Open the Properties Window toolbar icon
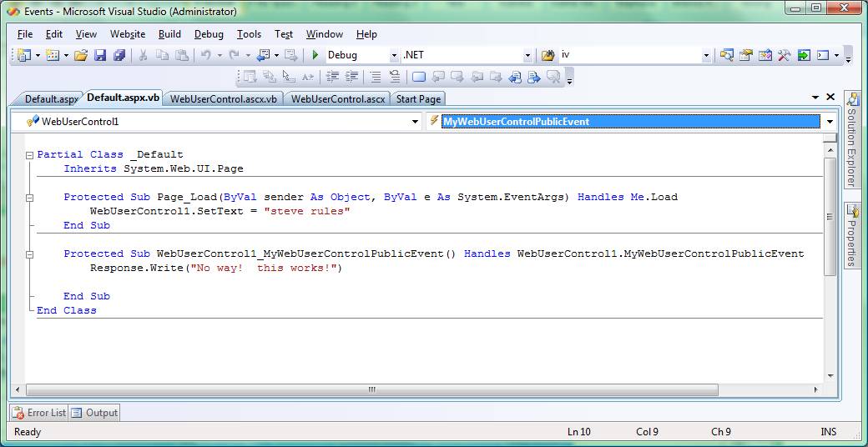The image size is (868, 447). (746, 55)
